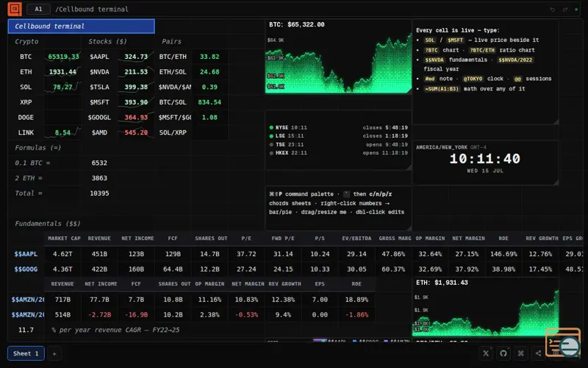The image size is (588, 368).
Task: Click the MARKET CAP column header
Action: click(x=62, y=238)
